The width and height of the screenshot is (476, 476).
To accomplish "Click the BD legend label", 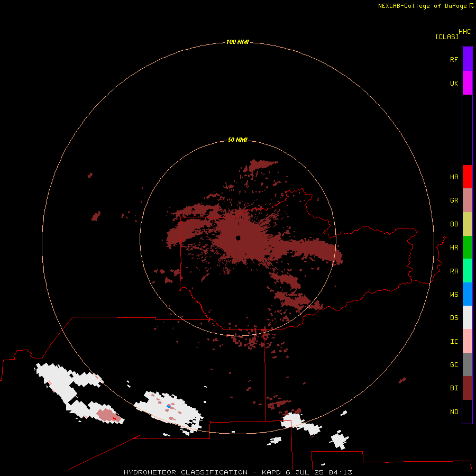I will click(454, 224).
